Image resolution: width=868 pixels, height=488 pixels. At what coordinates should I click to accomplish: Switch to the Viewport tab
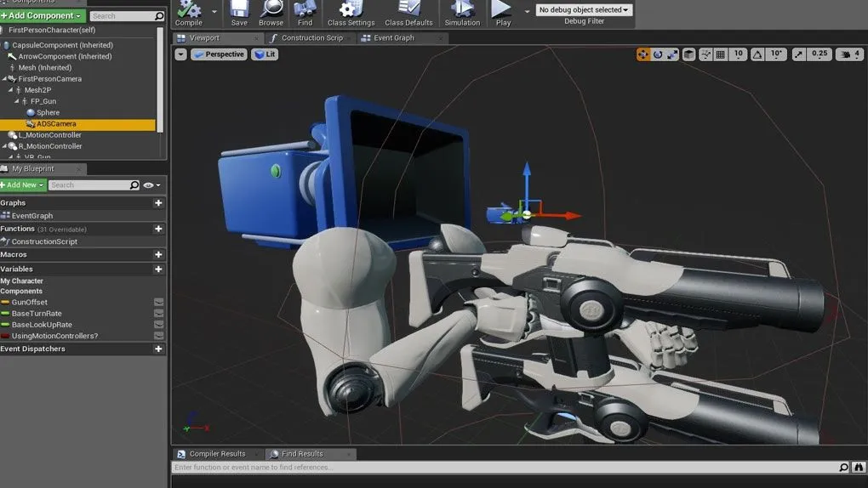(217, 38)
